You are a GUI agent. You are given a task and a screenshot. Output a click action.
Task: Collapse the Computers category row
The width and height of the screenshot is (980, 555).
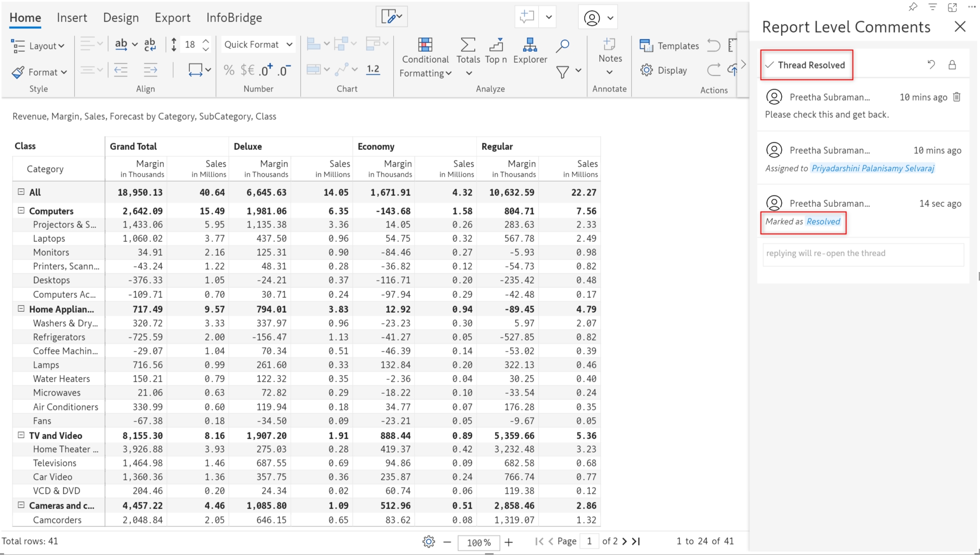click(21, 211)
